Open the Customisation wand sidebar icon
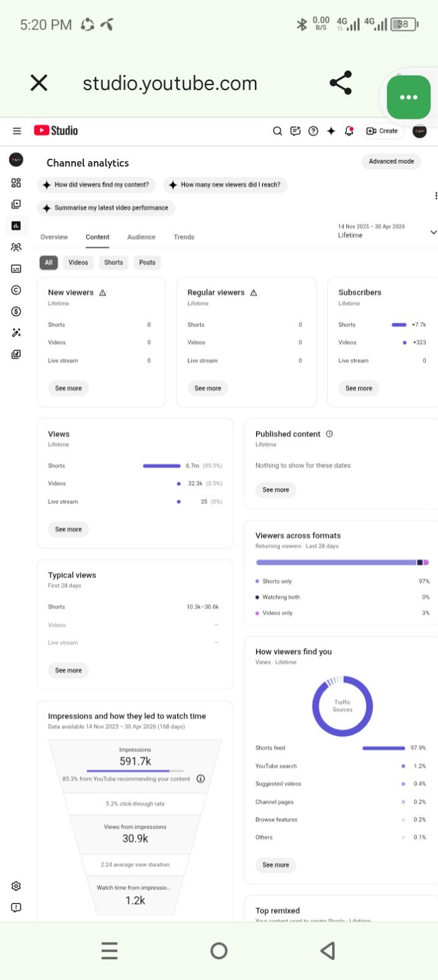The width and height of the screenshot is (438, 980). (x=16, y=333)
